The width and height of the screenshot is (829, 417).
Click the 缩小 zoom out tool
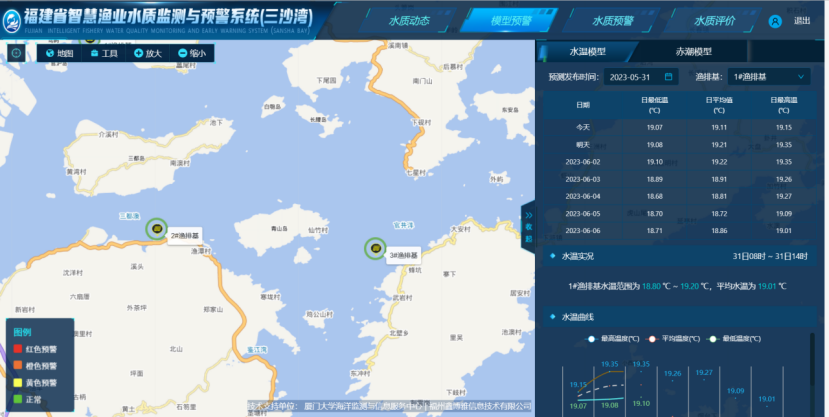[x=191, y=53]
